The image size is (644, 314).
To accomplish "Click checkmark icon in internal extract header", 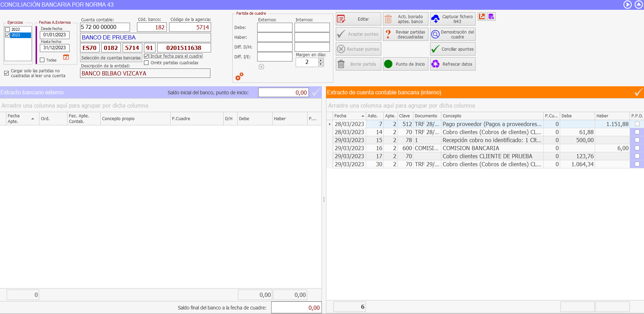I will (638, 92).
